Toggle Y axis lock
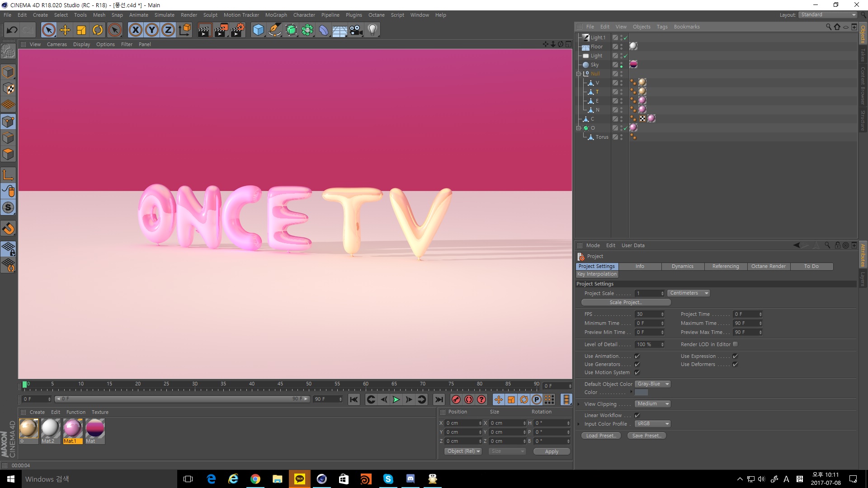 (152, 30)
